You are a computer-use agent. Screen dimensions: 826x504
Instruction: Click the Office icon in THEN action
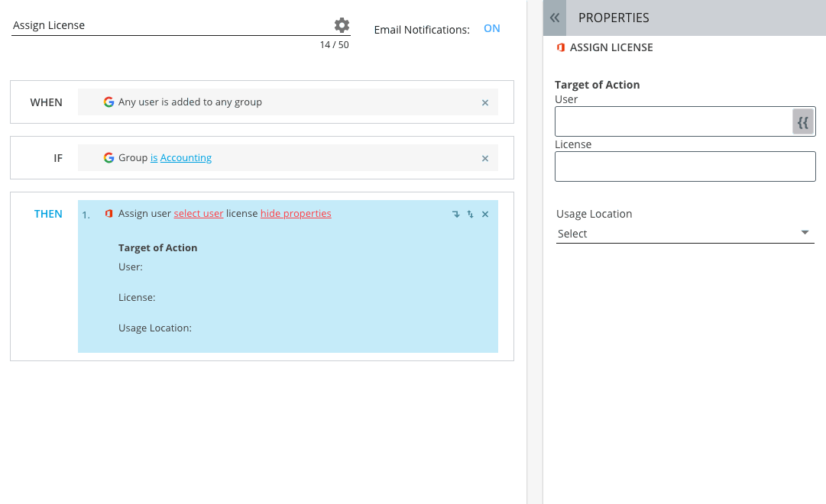tap(109, 214)
